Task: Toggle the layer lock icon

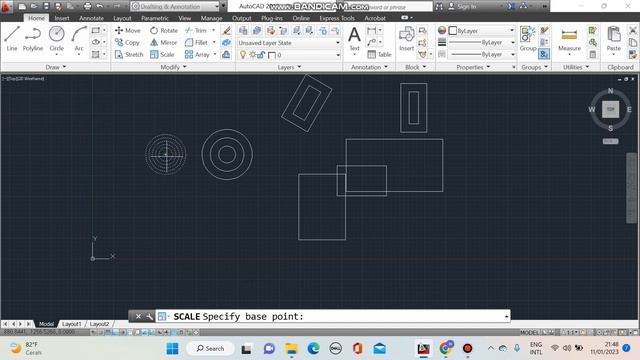Action: coord(261,55)
